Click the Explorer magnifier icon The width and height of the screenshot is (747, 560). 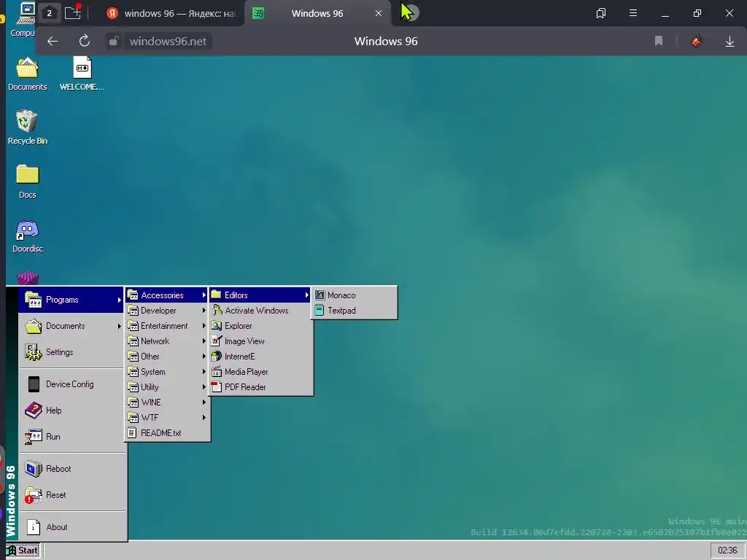217,326
